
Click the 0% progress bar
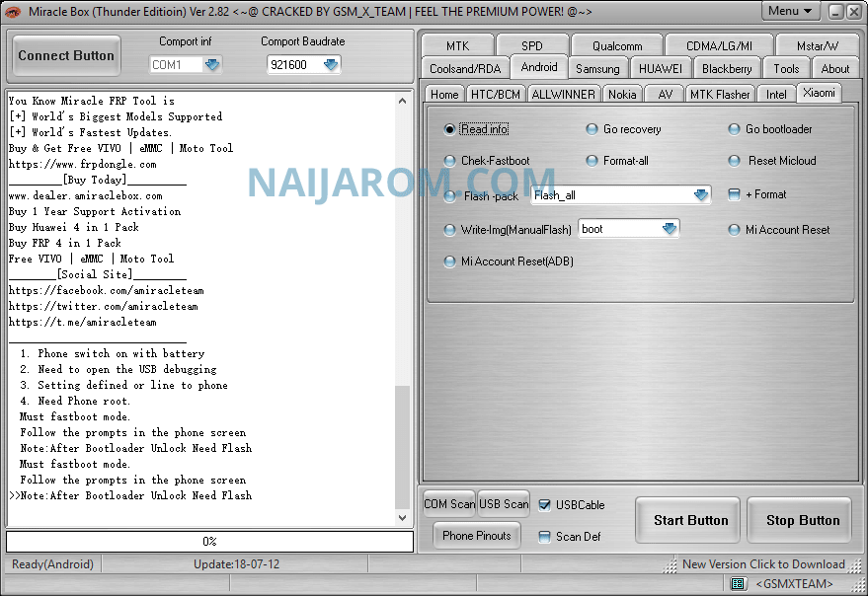tap(209, 541)
